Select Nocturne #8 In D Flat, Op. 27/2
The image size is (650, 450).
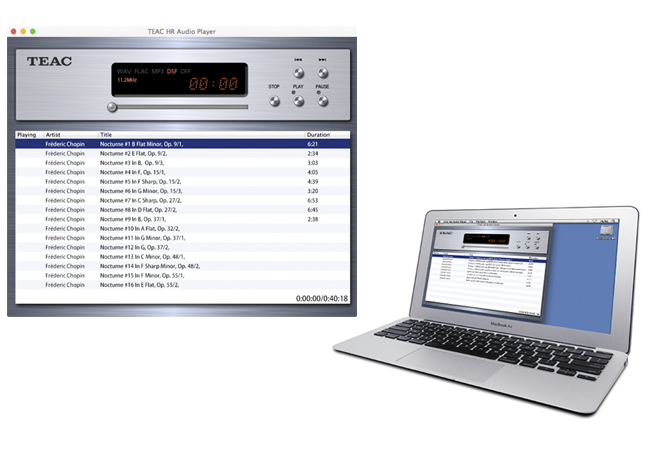(x=183, y=210)
